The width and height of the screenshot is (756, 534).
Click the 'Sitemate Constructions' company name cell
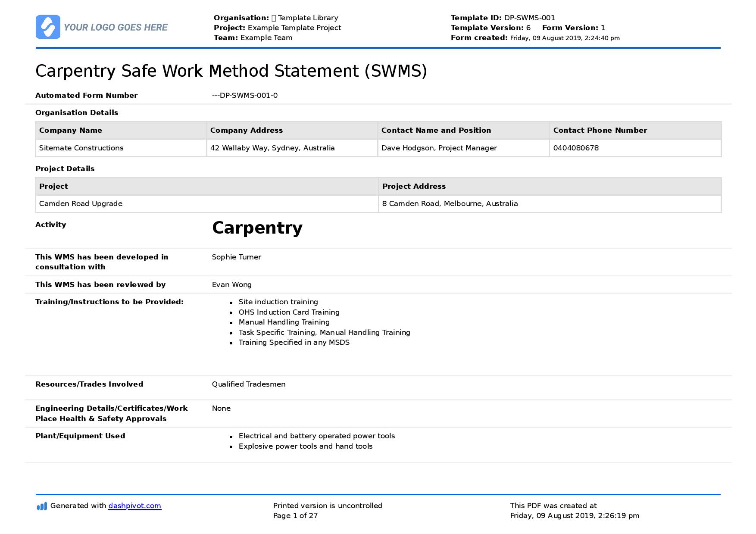tap(121, 148)
